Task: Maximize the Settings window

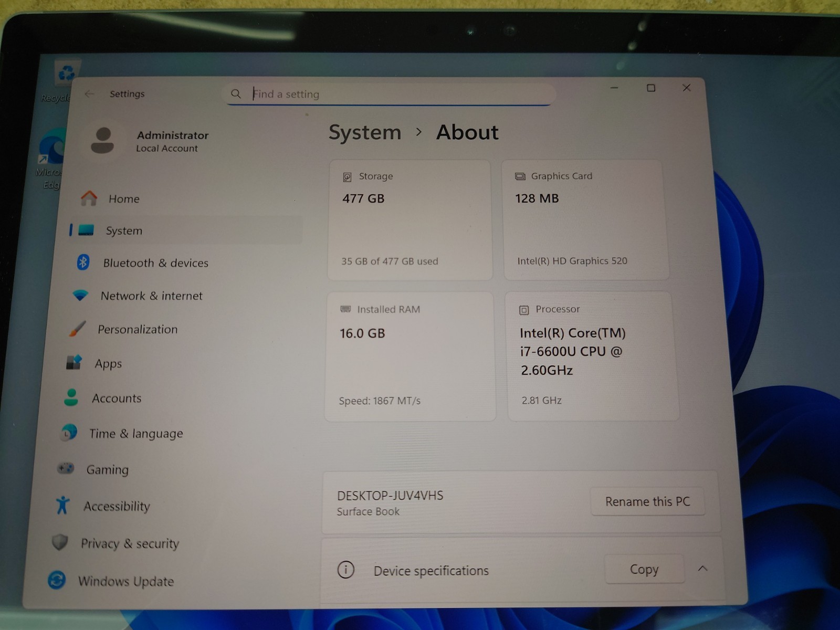Action: 651,88
